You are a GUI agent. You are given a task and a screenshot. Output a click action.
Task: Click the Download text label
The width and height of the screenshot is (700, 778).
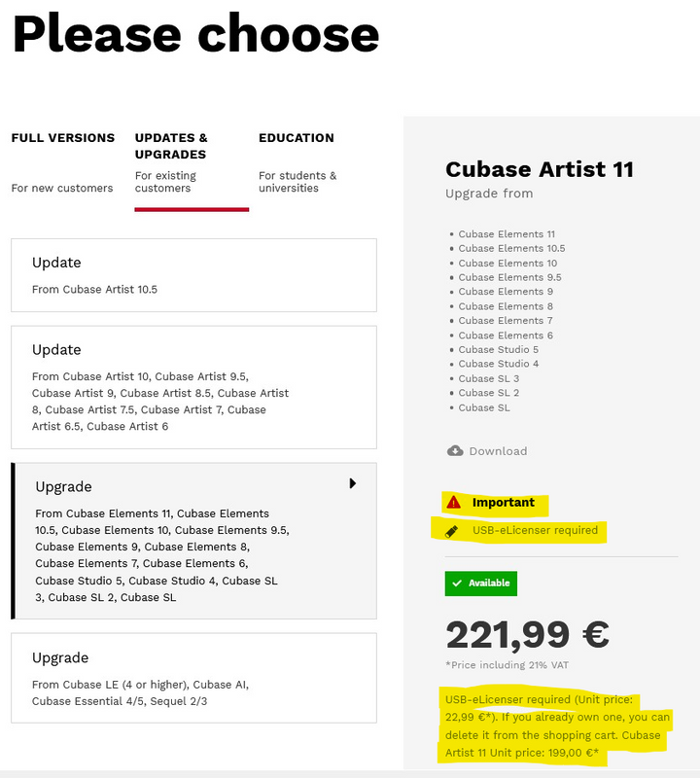498,451
